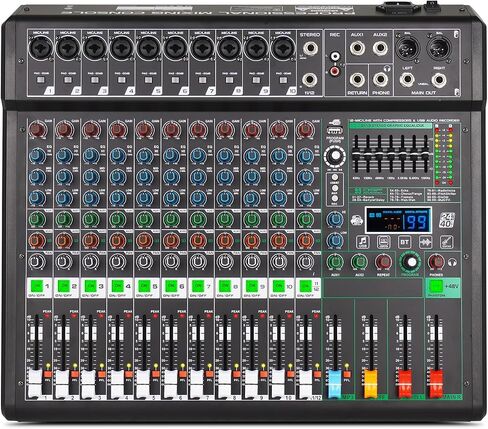Click the rightmost red master fader cap
Image resolution: width=488 pixels, height=429 pixels.
pos(436,384)
